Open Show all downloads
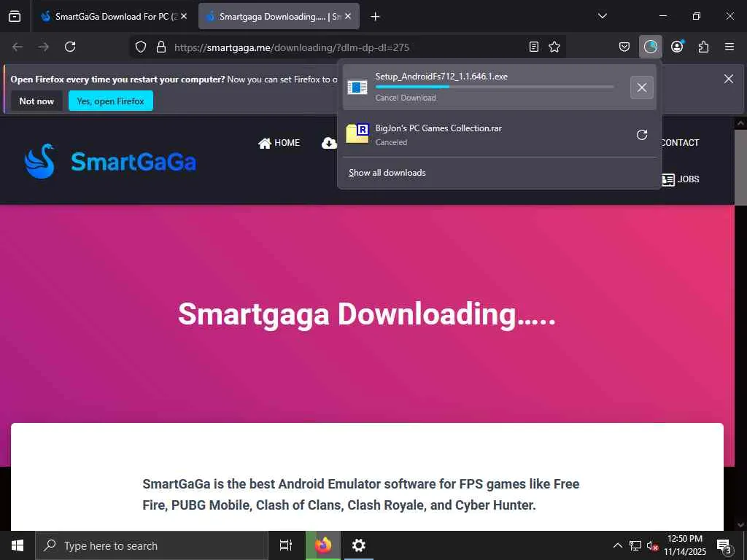 387,173
